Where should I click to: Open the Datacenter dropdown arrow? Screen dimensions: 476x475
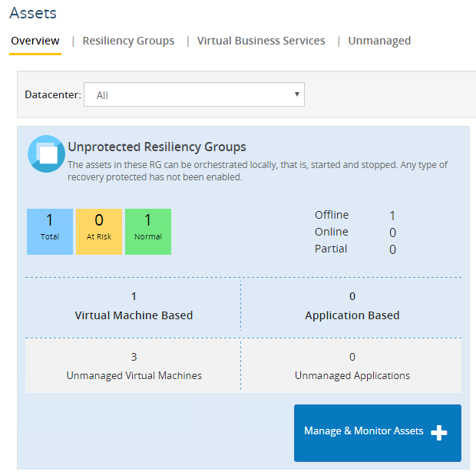(296, 94)
